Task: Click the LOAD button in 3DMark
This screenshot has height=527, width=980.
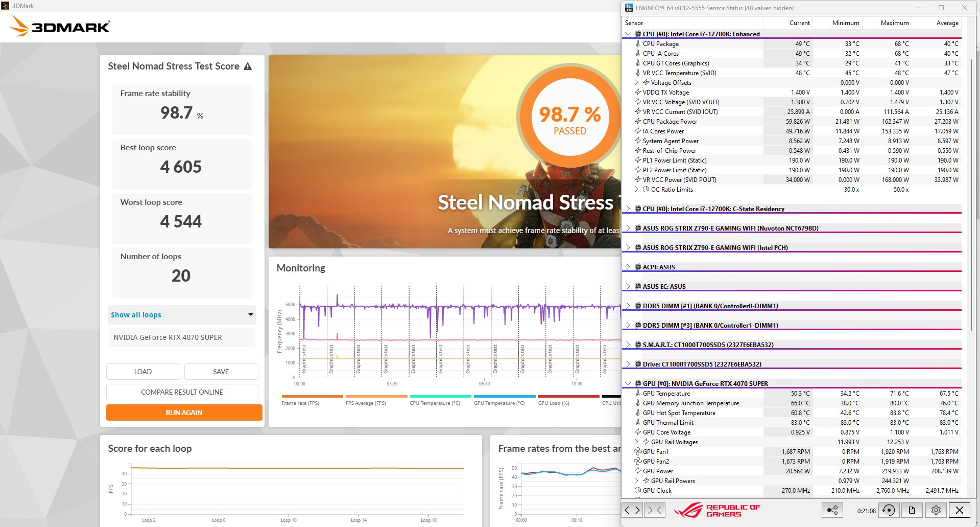Action: (x=143, y=372)
